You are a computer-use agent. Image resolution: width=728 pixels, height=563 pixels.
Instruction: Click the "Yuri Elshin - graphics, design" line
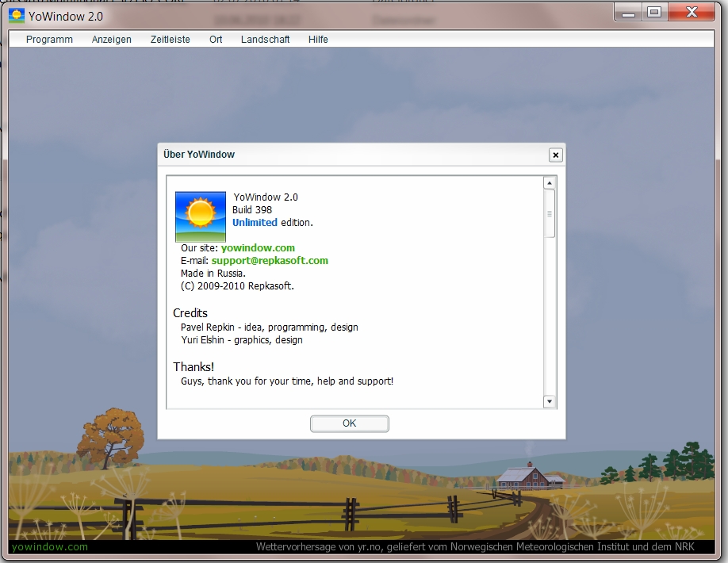point(242,339)
